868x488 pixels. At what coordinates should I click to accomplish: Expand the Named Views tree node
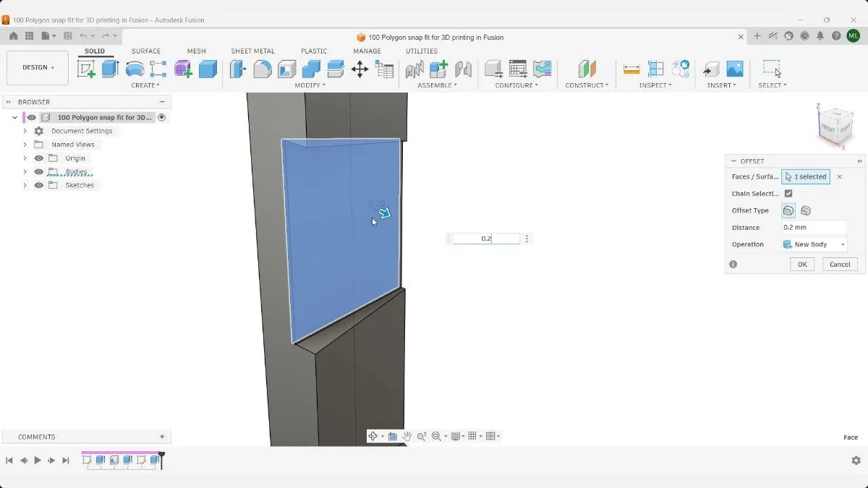point(25,145)
